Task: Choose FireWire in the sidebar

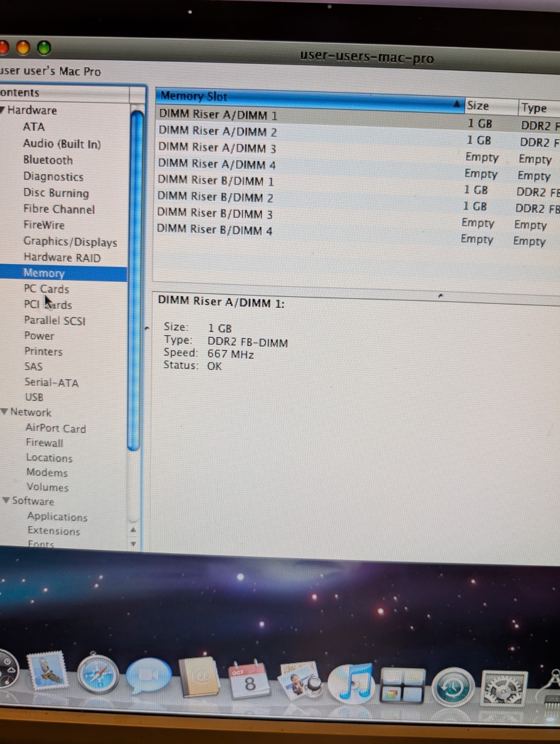Action: pyautogui.click(x=44, y=225)
